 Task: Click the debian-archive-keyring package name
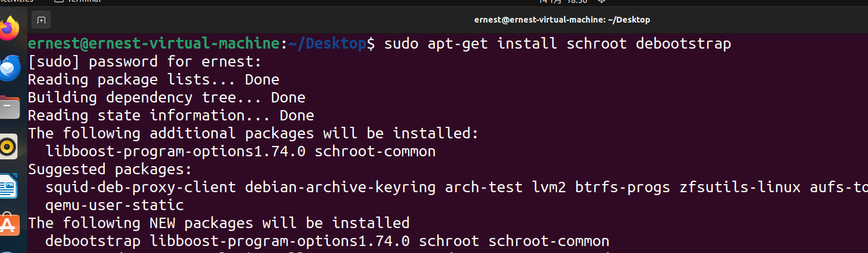pyautogui.click(x=340, y=187)
